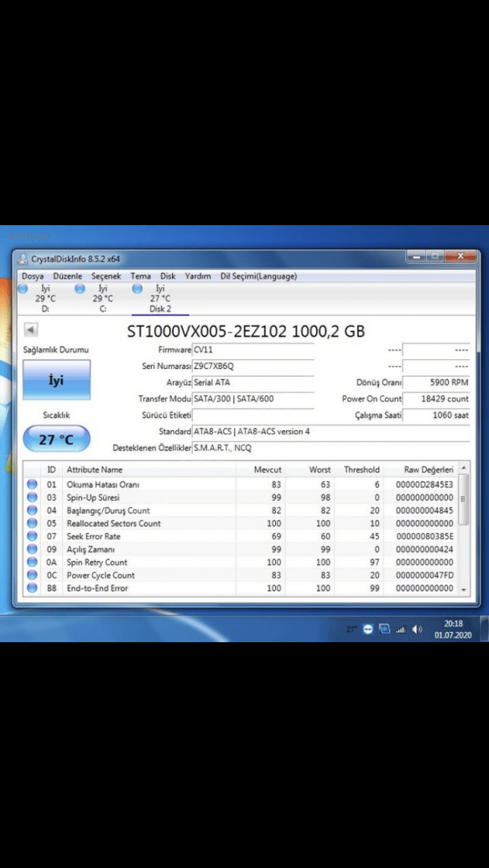Open the Dosya menu
489x868 pixels.
(32, 276)
